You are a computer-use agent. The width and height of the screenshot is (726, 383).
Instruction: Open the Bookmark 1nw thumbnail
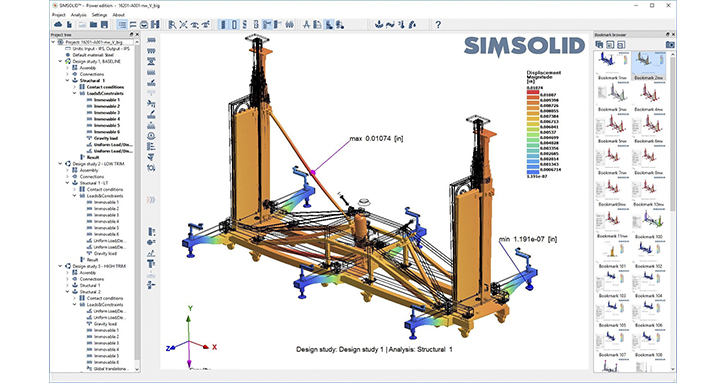(x=612, y=66)
